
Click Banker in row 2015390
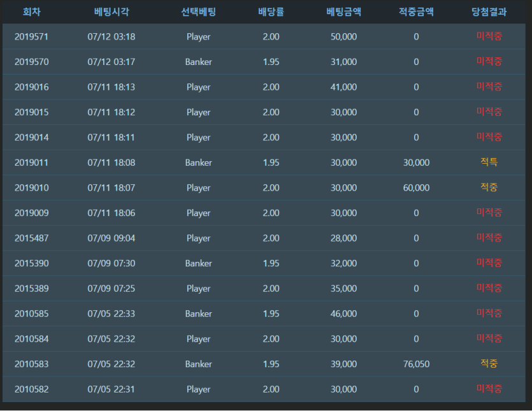(199, 263)
